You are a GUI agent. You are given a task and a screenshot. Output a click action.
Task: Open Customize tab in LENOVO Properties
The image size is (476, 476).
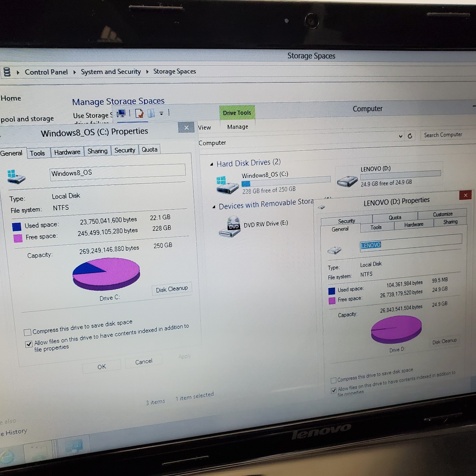click(x=443, y=214)
